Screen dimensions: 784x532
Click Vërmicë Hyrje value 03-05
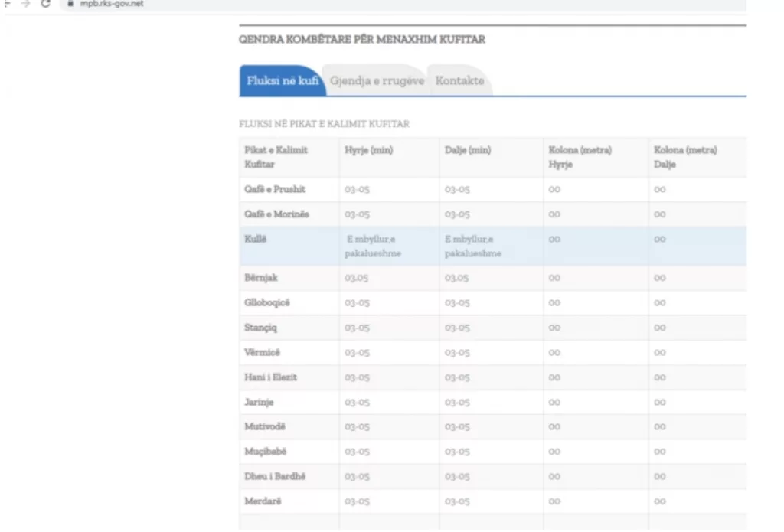point(357,352)
